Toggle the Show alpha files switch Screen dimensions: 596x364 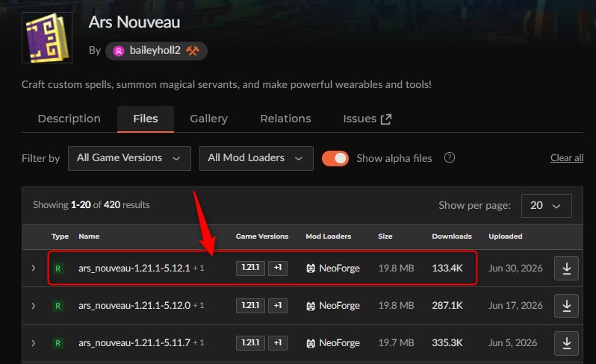pyautogui.click(x=335, y=158)
